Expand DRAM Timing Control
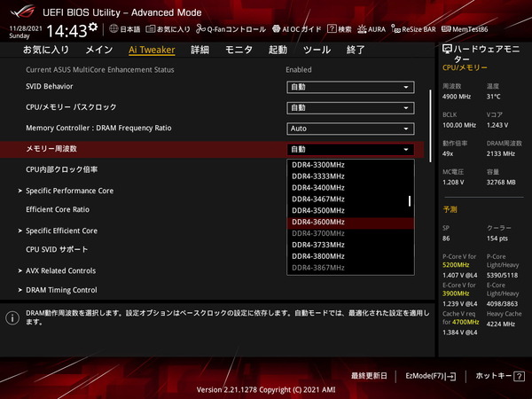Screen dimensions: 532x399 coord(58,290)
